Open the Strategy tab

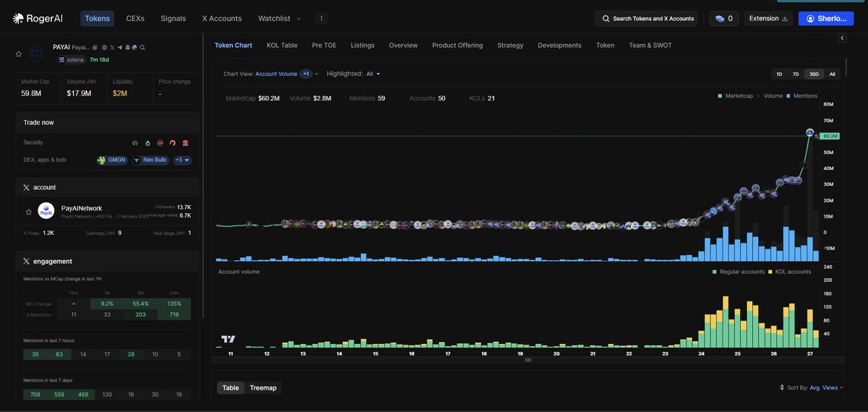coord(510,45)
